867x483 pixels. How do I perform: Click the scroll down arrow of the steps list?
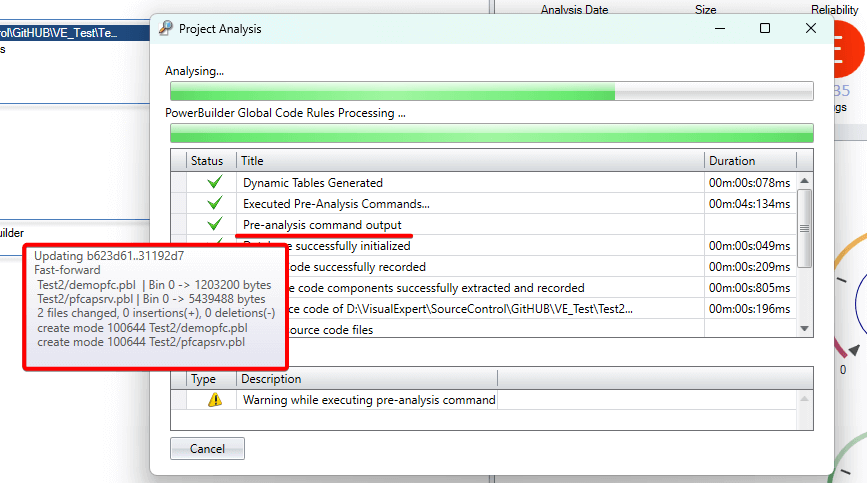[805, 328]
